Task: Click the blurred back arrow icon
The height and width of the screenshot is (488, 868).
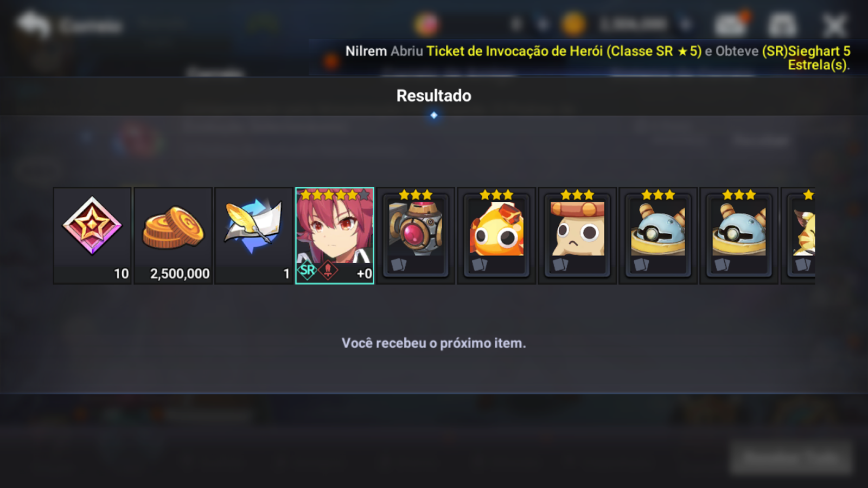Action: [x=34, y=25]
